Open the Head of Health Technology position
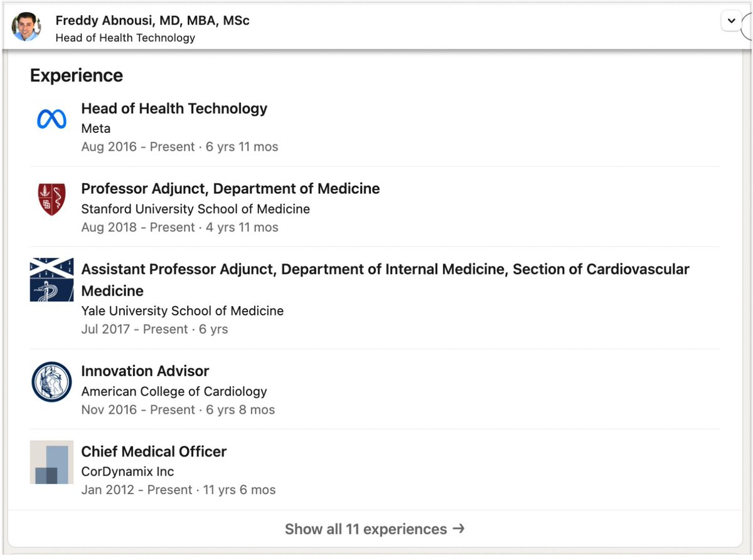 (x=174, y=108)
